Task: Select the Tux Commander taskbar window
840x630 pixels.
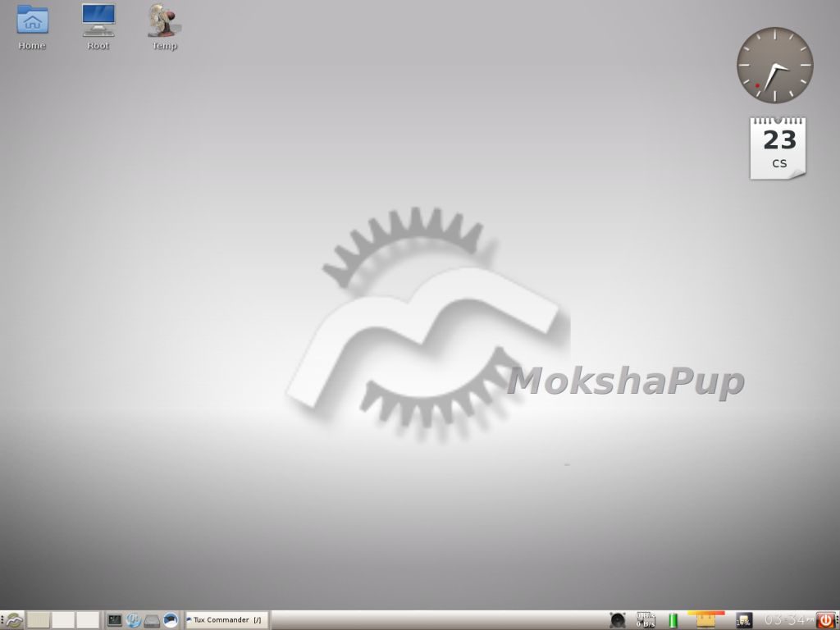Action: point(226,620)
